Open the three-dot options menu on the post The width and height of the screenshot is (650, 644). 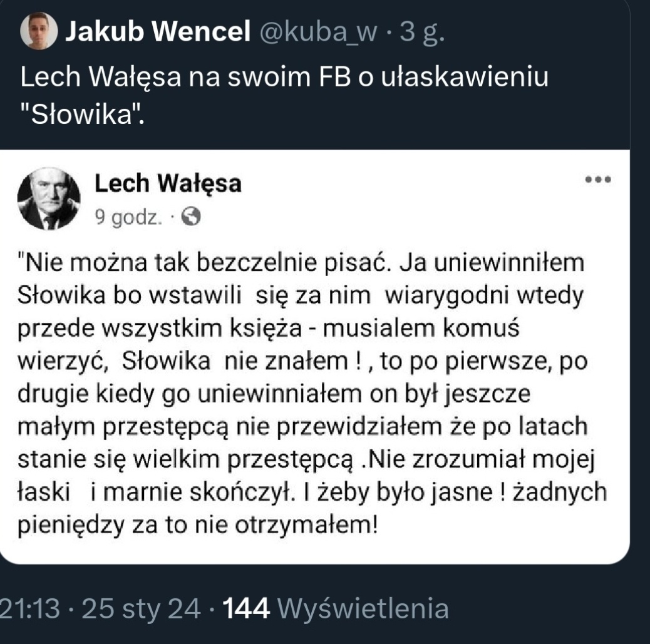click(597, 179)
